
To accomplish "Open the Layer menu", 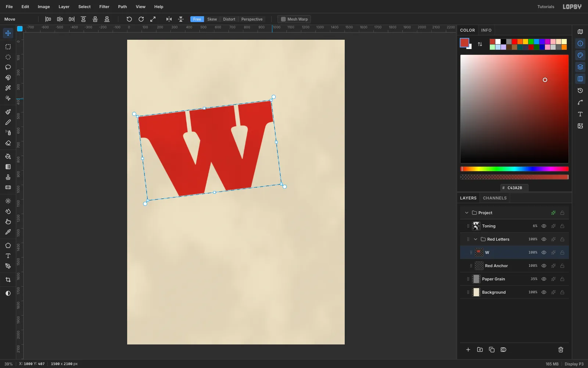I will (x=64, y=7).
